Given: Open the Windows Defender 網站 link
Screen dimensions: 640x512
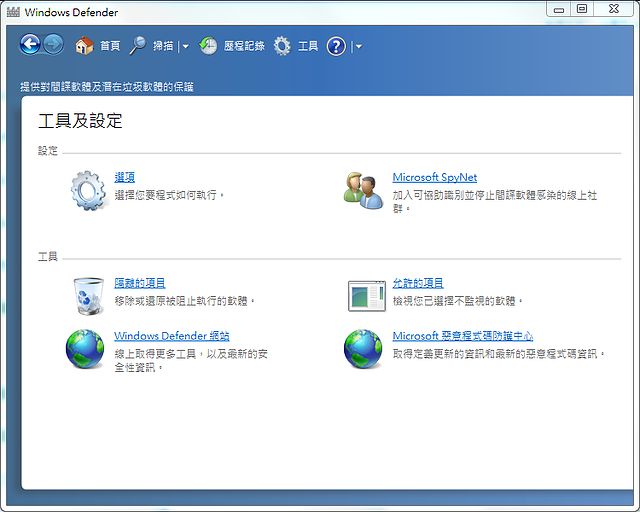Looking at the screenshot, I should coord(172,336).
